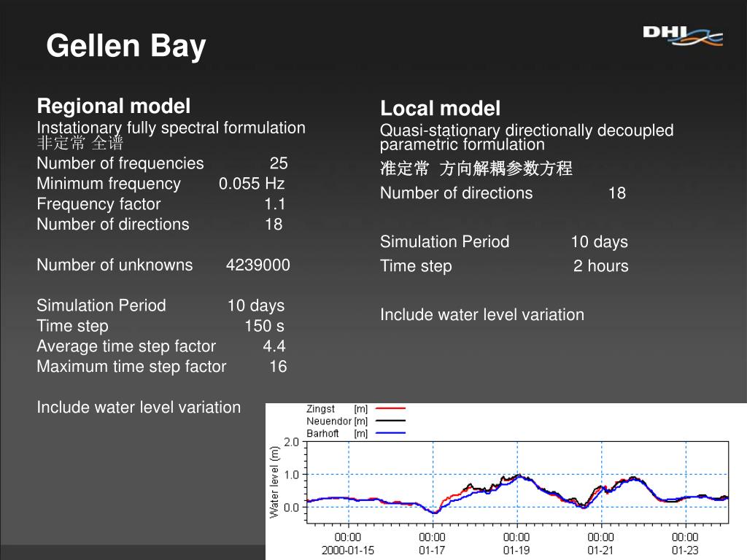Viewport: 747px width, 560px height.
Task: Click the '1.0' y-axis tick label
Action: pos(292,475)
